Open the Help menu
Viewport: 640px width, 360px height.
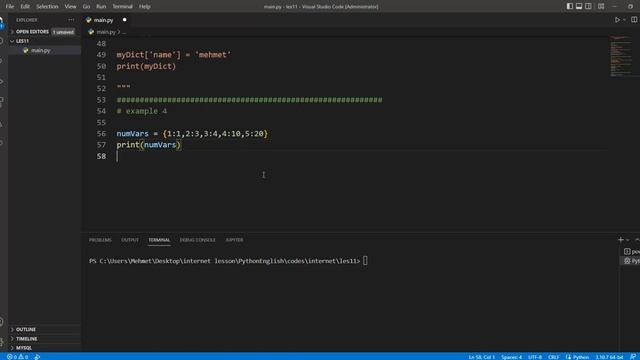[144, 7]
